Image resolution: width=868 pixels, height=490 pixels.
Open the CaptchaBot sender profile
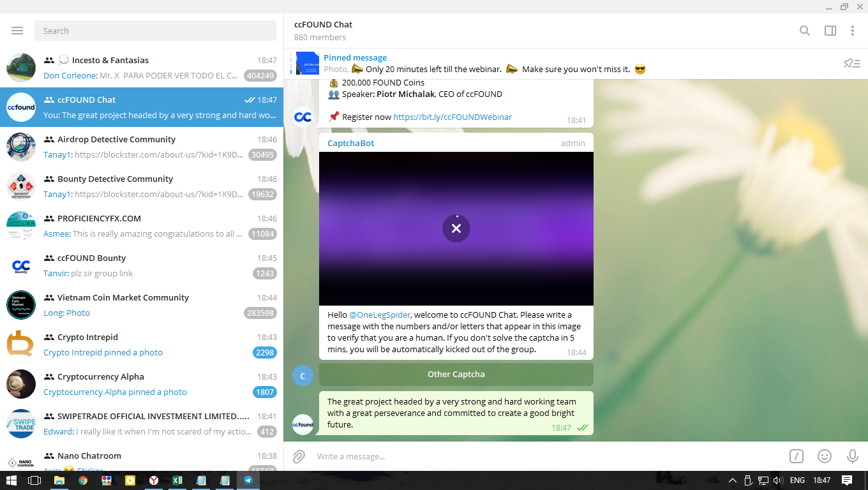pyautogui.click(x=351, y=143)
